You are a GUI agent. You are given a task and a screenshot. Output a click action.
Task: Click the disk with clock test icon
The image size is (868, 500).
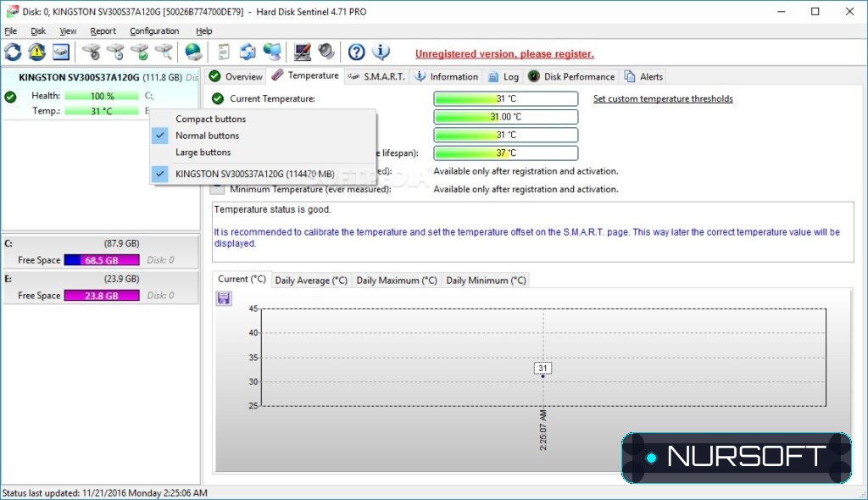click(115, 53)
